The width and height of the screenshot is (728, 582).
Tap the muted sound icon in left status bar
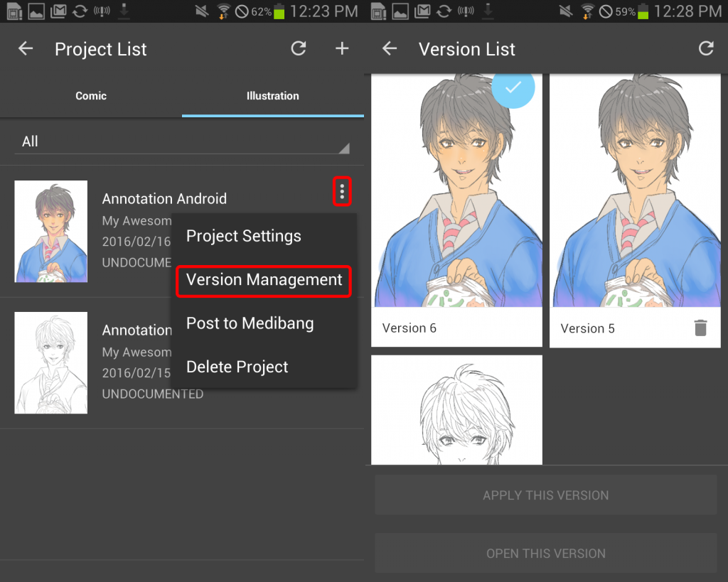click(x=201, y=11)
